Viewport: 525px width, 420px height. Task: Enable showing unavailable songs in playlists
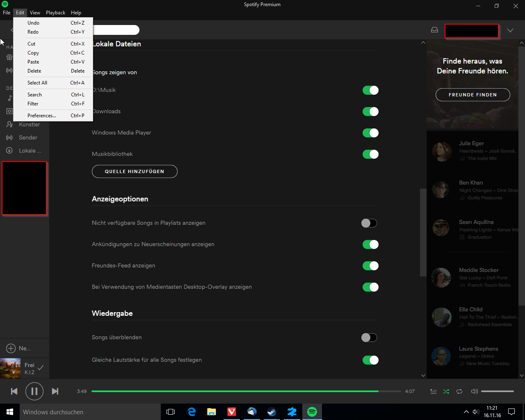369,223
